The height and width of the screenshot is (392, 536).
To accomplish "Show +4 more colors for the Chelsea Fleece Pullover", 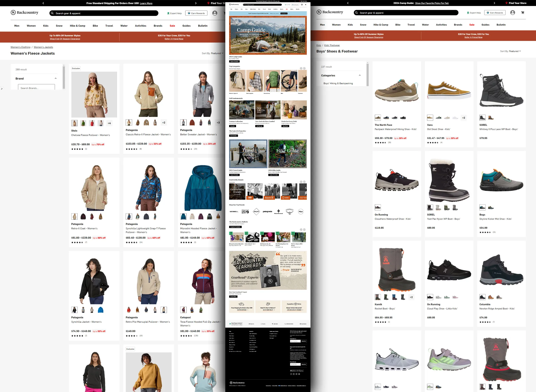I will [109, 123].
